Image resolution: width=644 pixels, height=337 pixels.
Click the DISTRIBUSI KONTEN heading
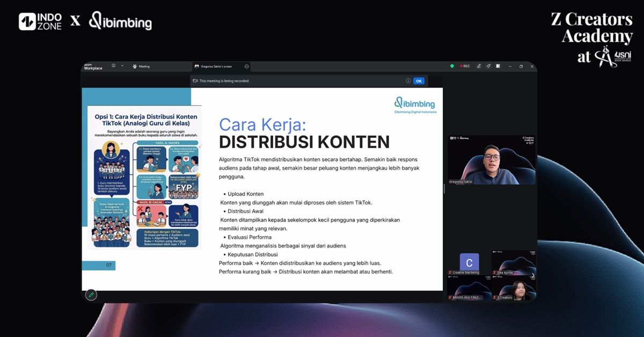tap(304, 142)
